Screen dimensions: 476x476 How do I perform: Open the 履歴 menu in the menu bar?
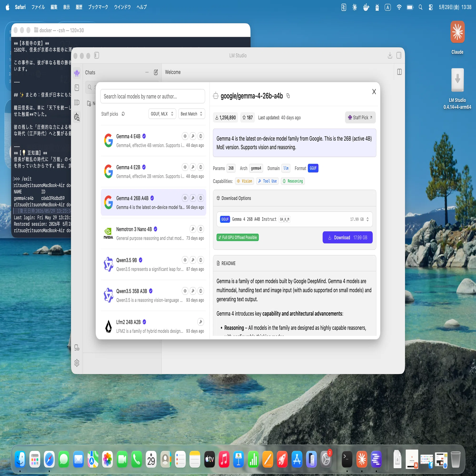pos(79,7)
